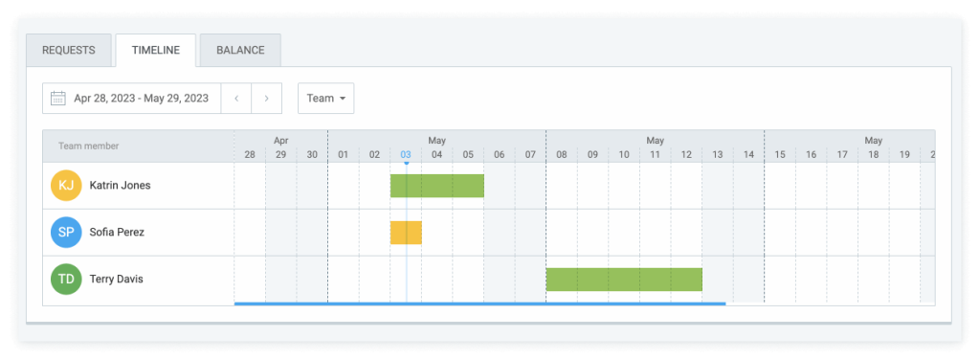Click the SP avatar for Sofia Perez
980x360 pixels.
pos(66,233)
